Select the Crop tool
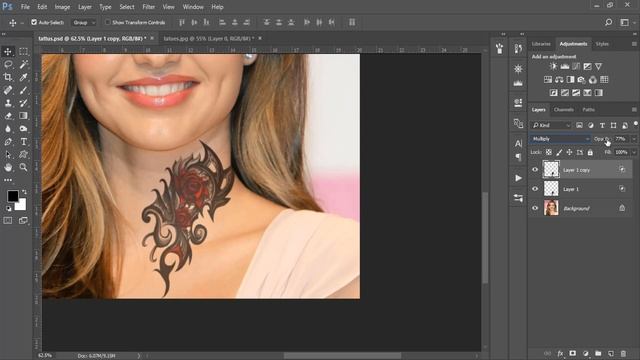640x360 pixels. tap(8, 77)
